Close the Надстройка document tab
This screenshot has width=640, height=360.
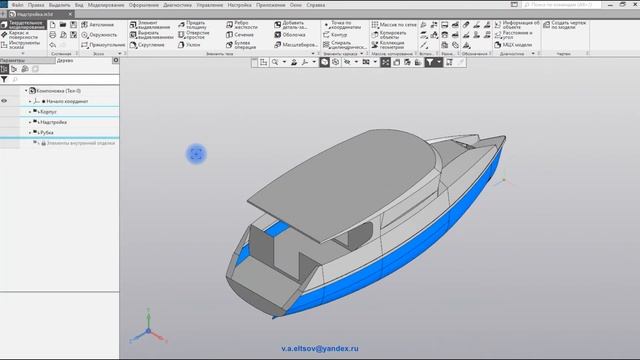click(x=70, y=14)
